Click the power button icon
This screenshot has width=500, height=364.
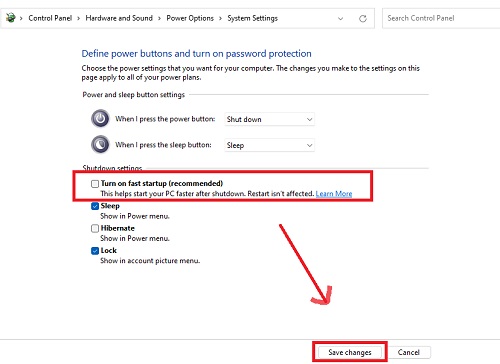pos(100,118)
